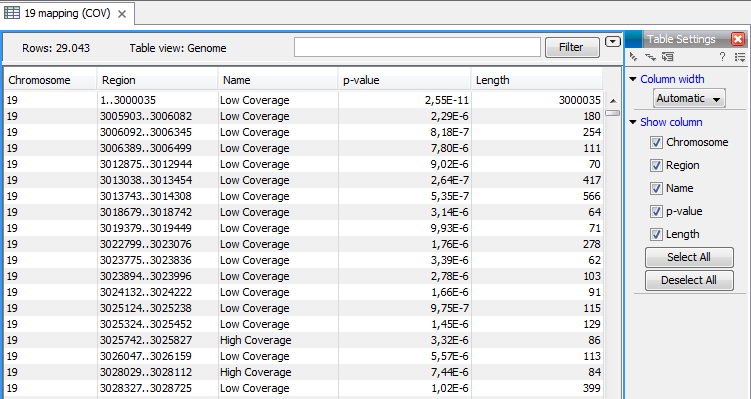
Task: Click the Select All button
Action: tap(689, 257)
